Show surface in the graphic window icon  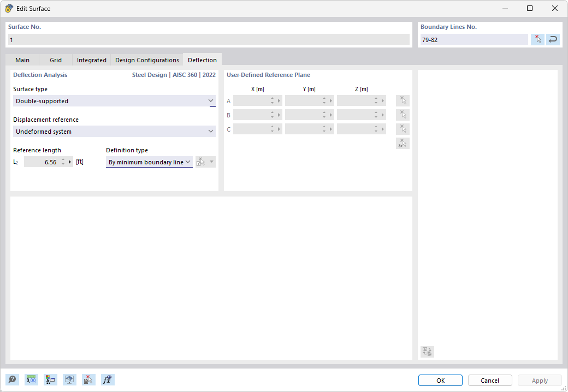69,379
